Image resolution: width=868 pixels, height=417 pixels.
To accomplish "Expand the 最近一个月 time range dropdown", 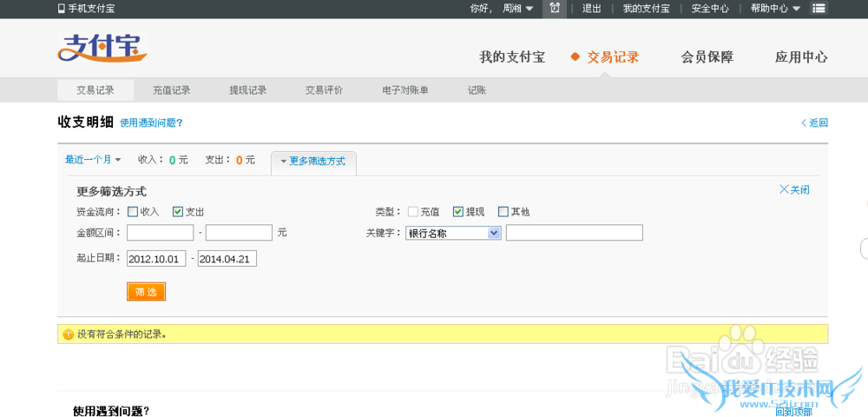I will point(93,160).
